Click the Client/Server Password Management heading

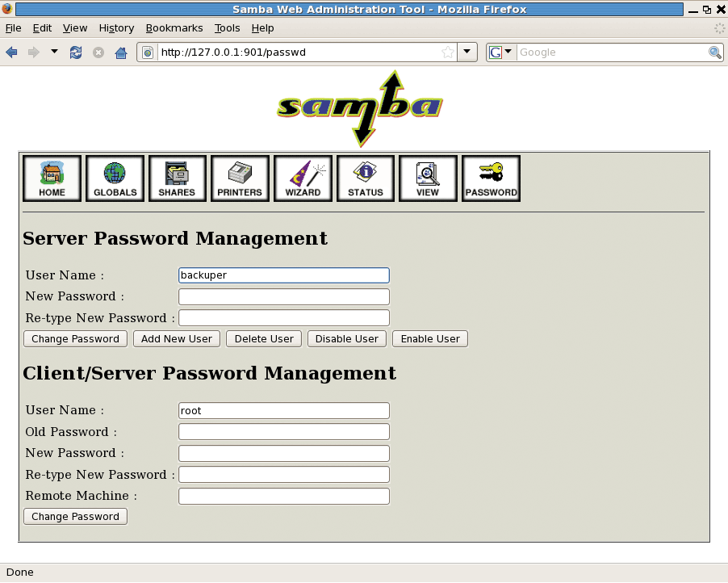pos(209,373)
